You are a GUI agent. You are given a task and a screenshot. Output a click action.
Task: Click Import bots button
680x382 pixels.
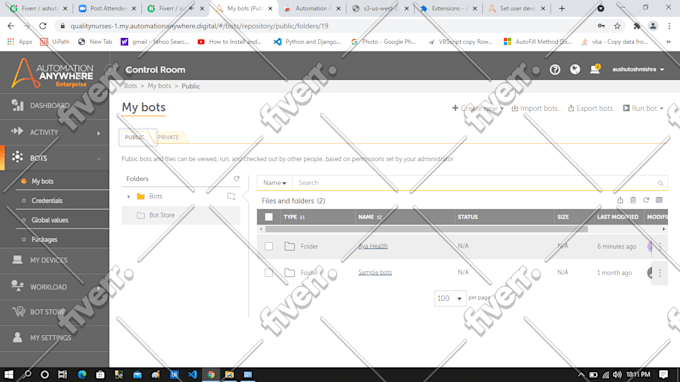click(536, 108)
